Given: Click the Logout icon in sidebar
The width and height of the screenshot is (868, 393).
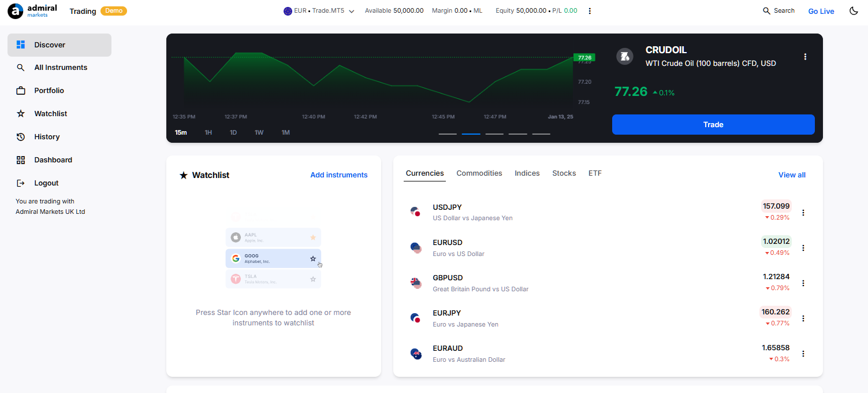Looking at the screenshot, I should point(21,183).
